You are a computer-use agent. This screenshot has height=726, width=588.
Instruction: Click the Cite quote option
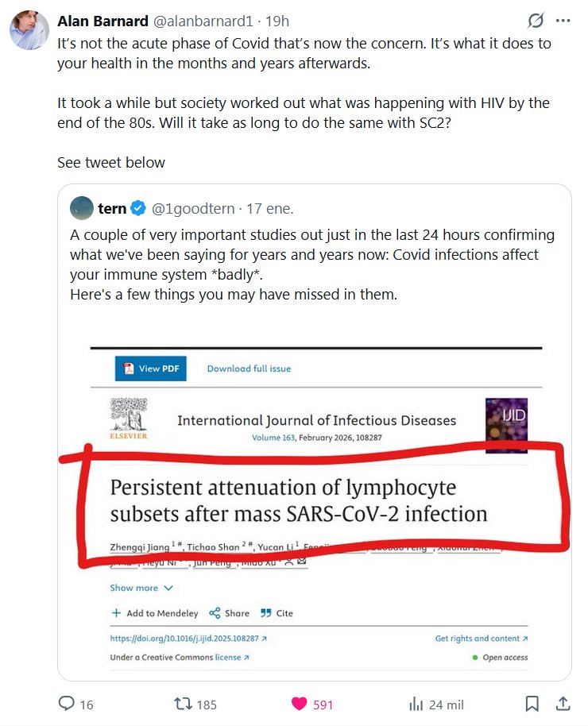tap(276, 613)
